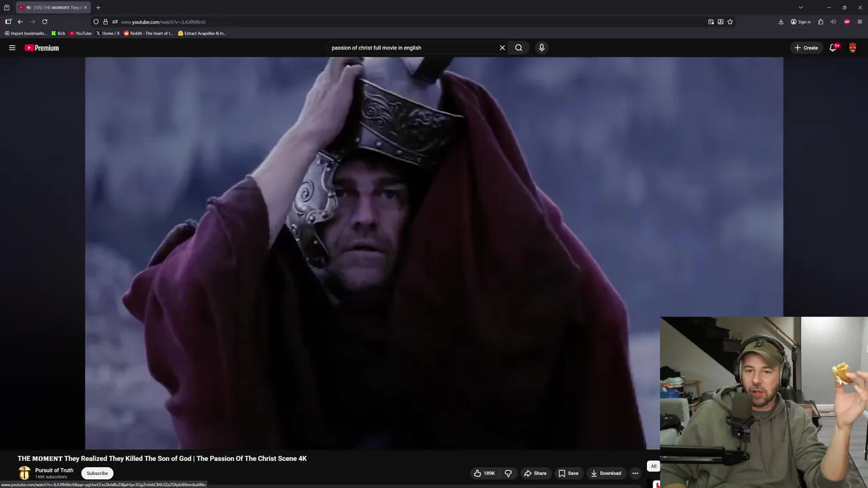Open the Extract Acapellas bookmark
This screenshot has height=488, width=868.
point(202,33)
